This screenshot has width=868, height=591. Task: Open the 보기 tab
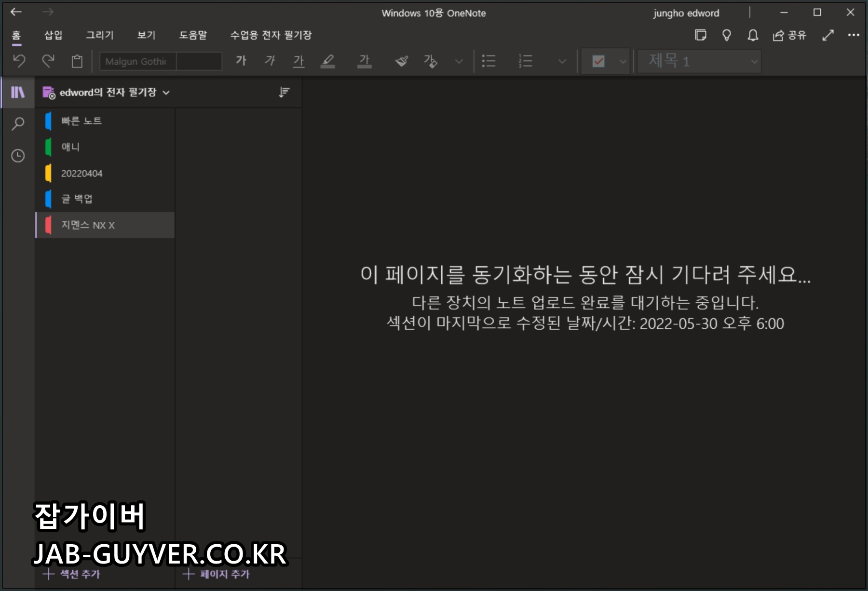(146, 35)
